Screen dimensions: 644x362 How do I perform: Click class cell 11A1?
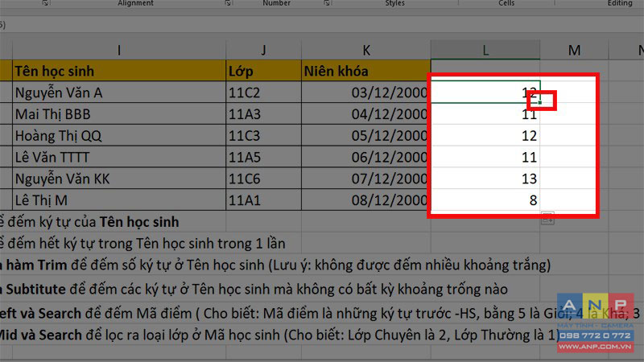click(263, 200)
